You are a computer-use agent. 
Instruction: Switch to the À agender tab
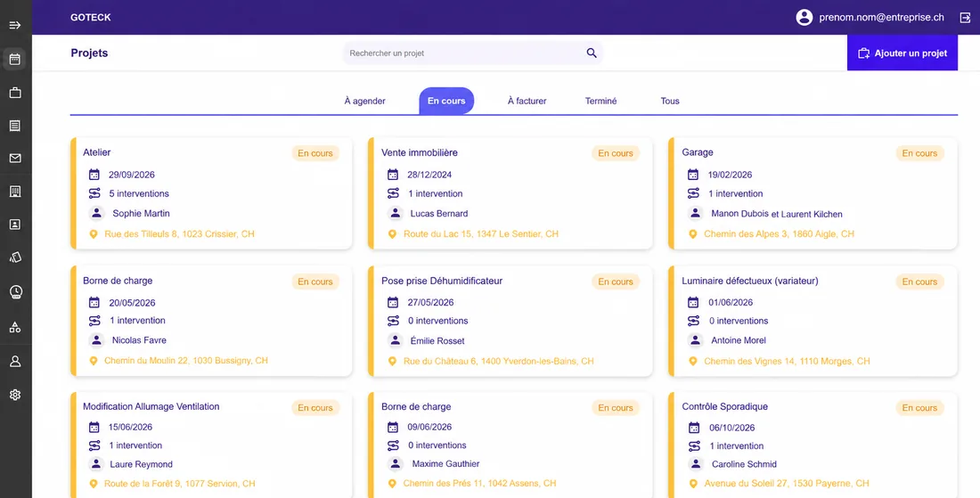[x=365, y=102]
